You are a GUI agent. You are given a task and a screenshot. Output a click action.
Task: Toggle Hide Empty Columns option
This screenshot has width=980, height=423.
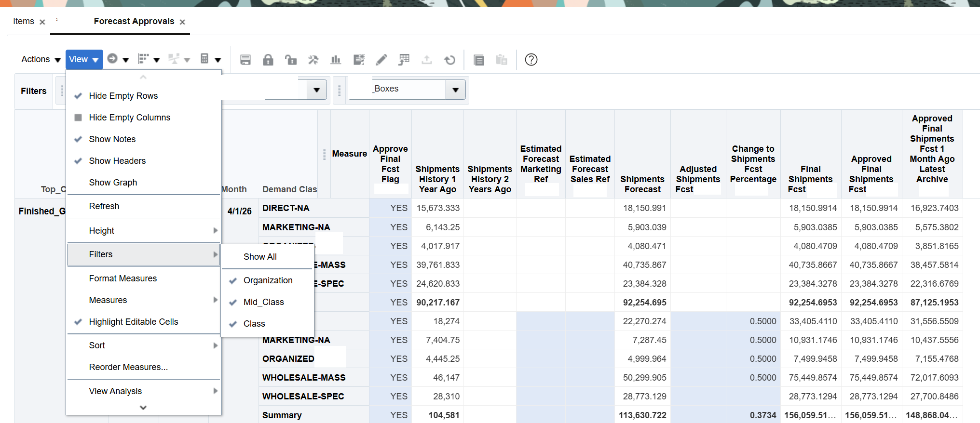pyautogui.click(x=129, y=118)
